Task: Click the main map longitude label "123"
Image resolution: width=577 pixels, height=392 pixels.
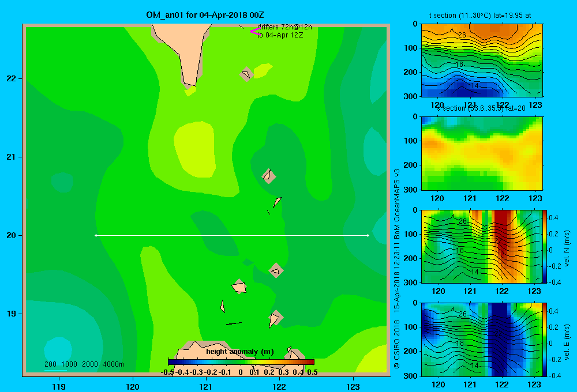Action: pos(353,386)
